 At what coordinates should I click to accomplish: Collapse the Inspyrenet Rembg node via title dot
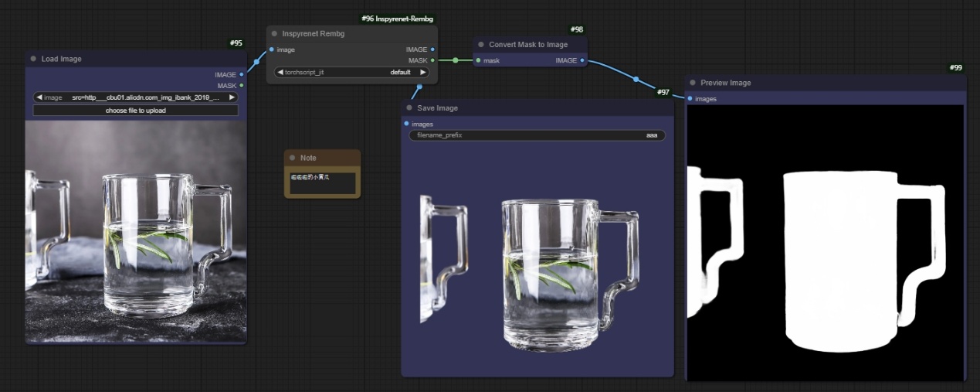tap(274, 34)
